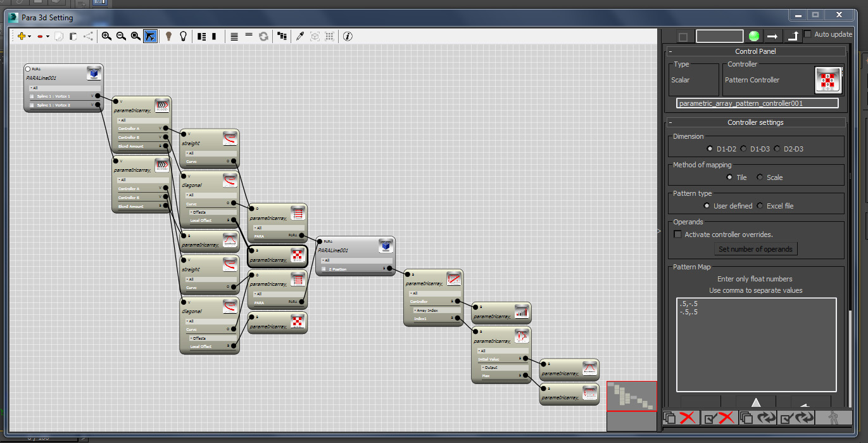Screen dimensions: 868x443
Task: Select the Excel file pattern type
Action: 760,206
